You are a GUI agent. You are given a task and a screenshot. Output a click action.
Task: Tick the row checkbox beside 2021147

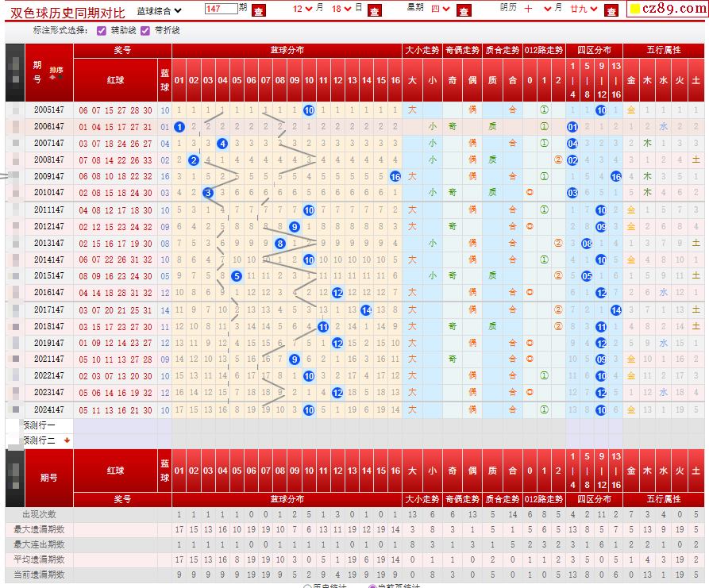[16, 359]
